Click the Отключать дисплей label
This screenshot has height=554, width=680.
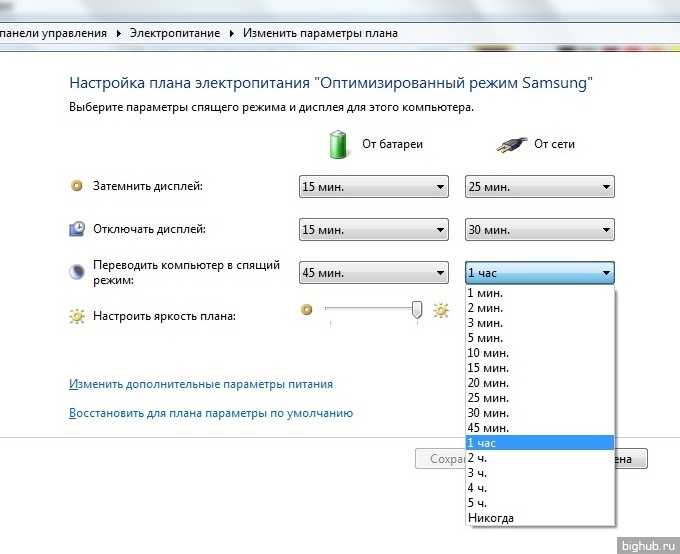[150, 229]
